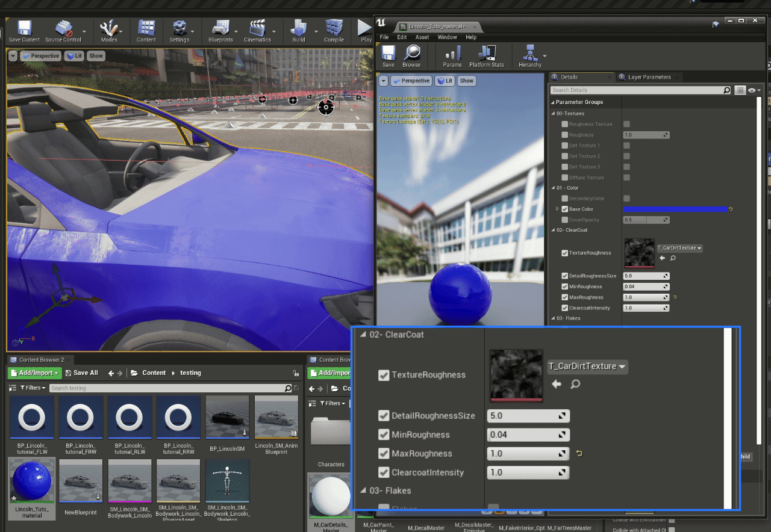
Task: Open the T_CarDirtTexture dropdown
Action: (x=587, y=366)
